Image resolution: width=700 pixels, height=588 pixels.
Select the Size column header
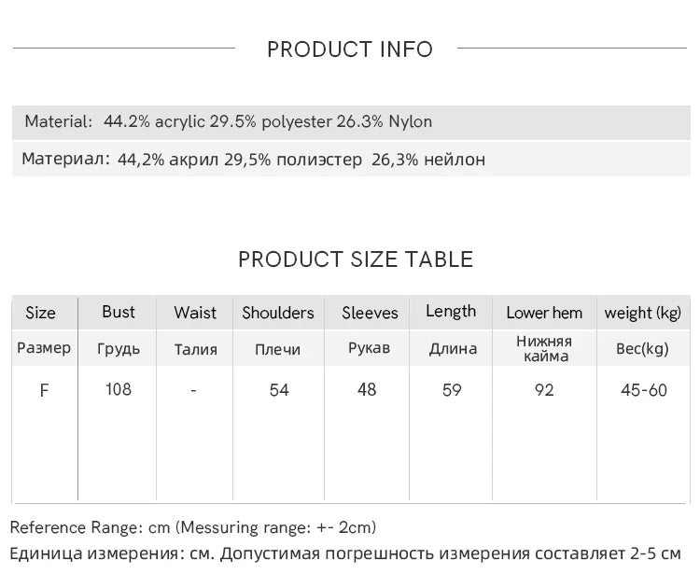click(40, 313)
